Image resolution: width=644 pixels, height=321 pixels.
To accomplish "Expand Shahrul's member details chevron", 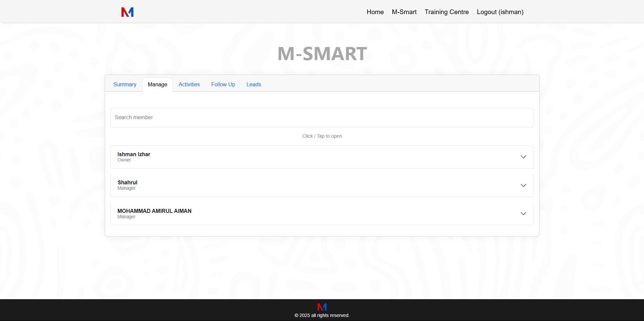I will [524, 185].
